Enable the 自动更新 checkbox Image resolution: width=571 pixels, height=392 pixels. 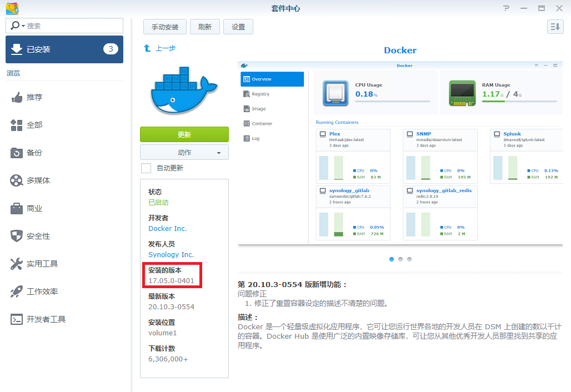(146, 168)
